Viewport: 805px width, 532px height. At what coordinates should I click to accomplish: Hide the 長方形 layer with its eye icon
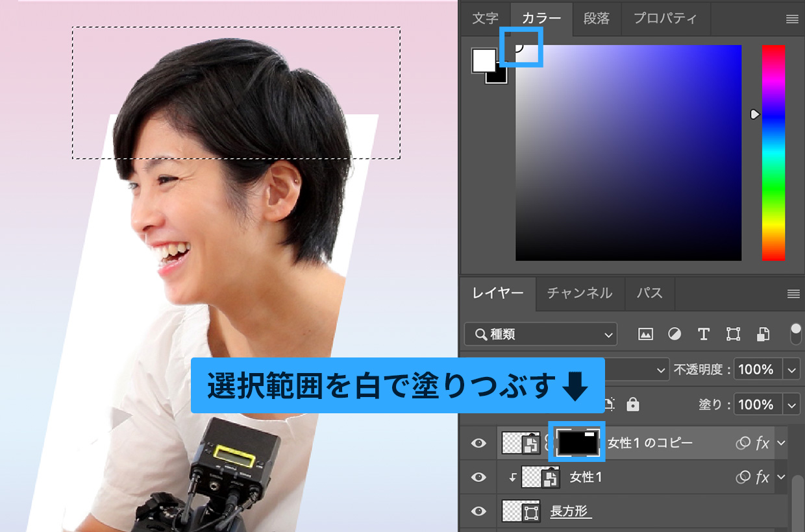(479, 511)
